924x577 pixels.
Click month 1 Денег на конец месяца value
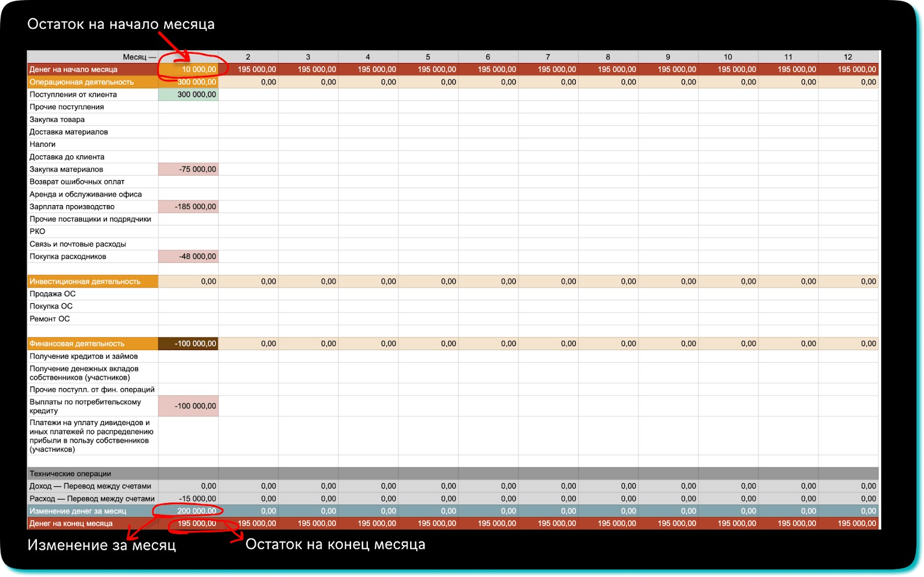tap(189, 523)
